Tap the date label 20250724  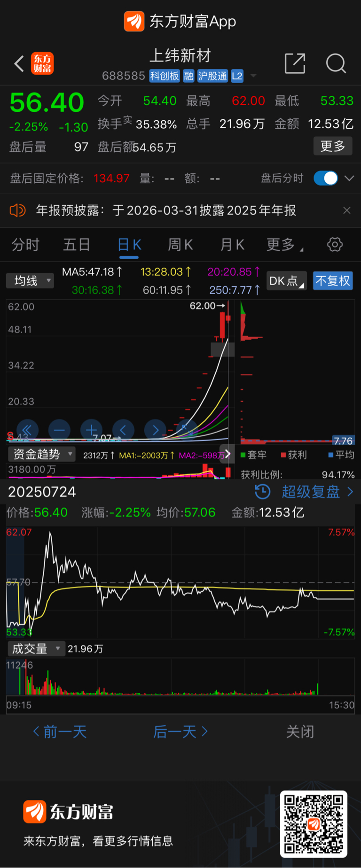click(42, 492)
